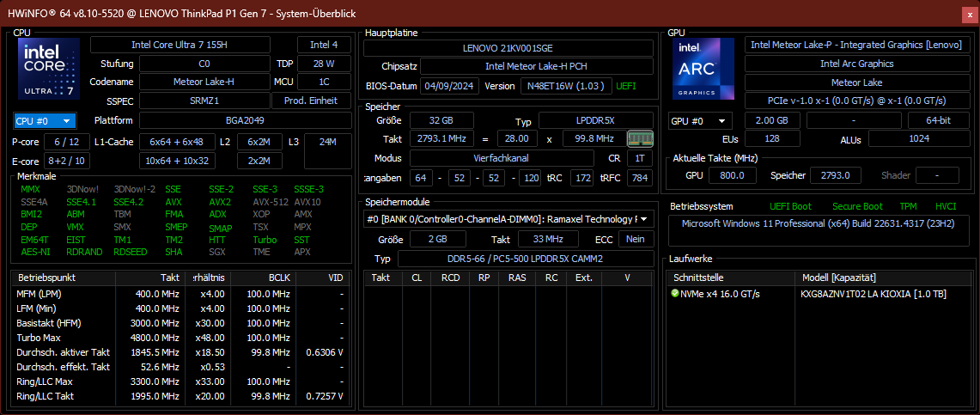Click the AES-NI feature label
The width and height of the screenshot is (980, 415).
coord(35,252)
